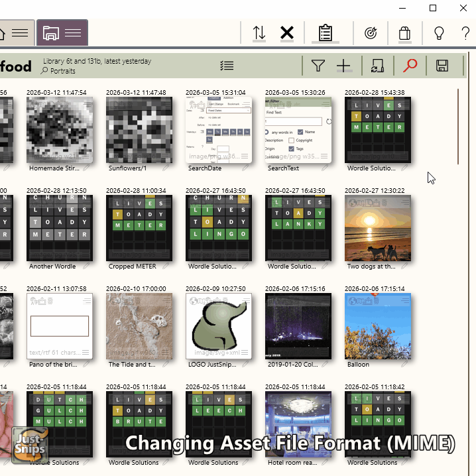Click the black X delete icon
The height and width of the screenshot is (476, 476).
pos(287,33)
